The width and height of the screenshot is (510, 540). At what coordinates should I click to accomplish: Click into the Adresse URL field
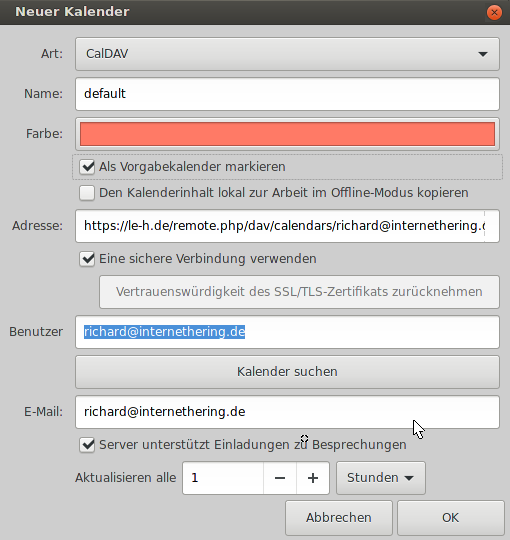pyautogui.click(x=287, y=226)
